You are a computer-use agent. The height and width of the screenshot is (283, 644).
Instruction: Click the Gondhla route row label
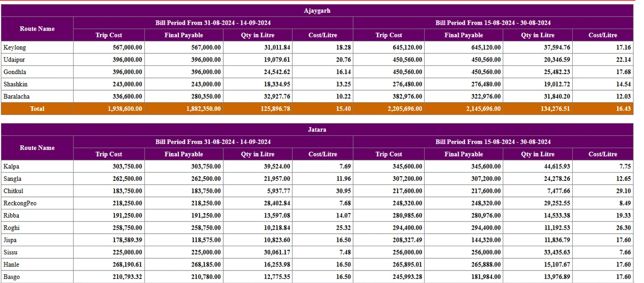point(15,72)
